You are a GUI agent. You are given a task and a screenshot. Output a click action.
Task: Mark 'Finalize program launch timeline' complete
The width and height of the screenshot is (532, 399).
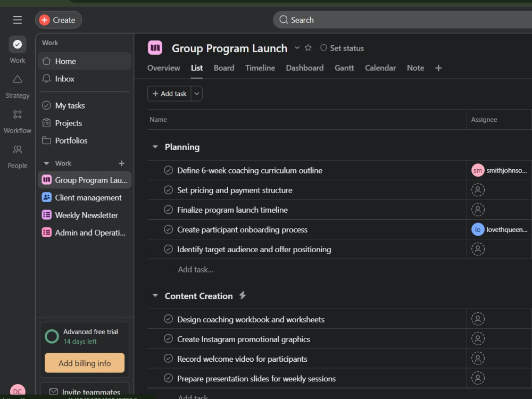(168, 210)
